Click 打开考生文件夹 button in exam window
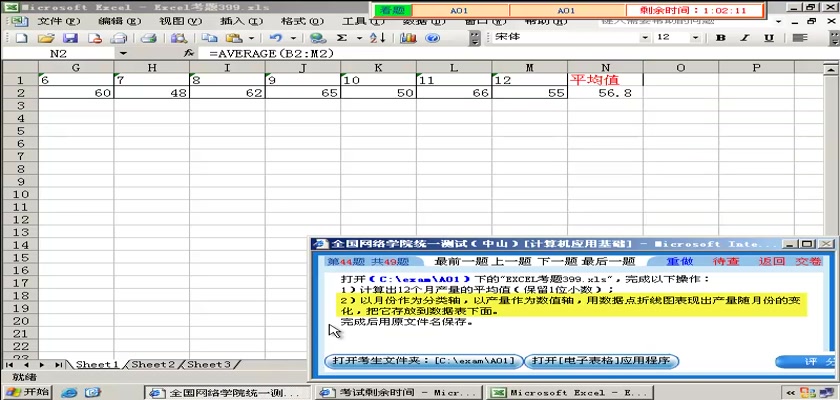 pyautogui.click(x=423, y=361)
